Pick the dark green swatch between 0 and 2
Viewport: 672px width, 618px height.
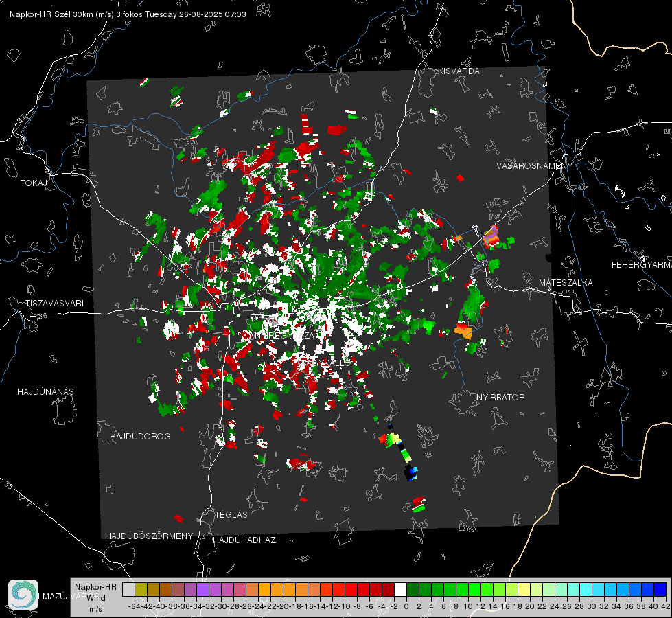(x=413, y=590)
